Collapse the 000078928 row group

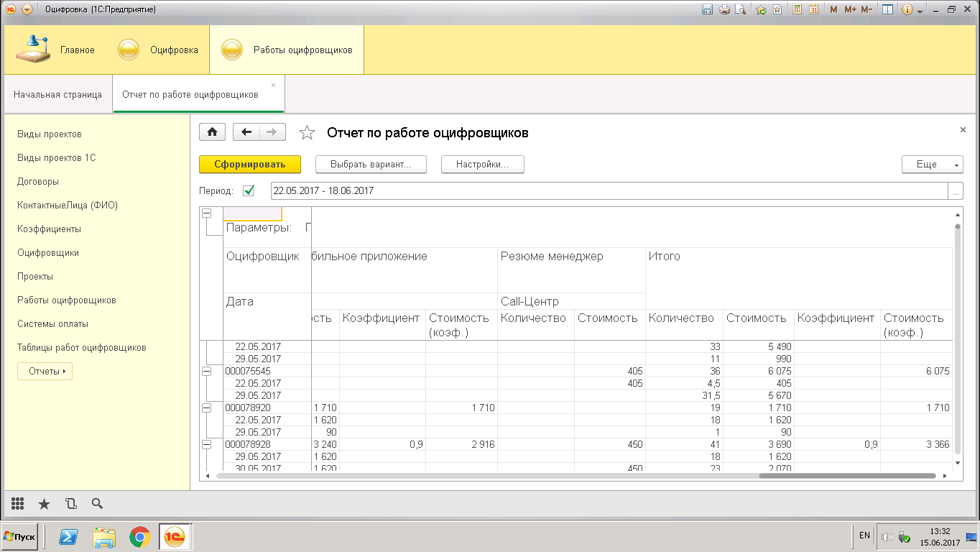point(206,445)
